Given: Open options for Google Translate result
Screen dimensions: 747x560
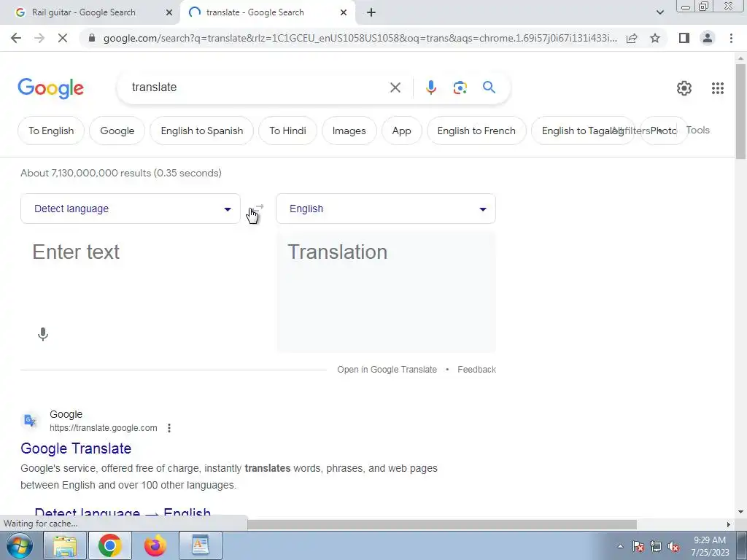Looking at the screenshot, I should pyautogui.click(x=169, y=428).
